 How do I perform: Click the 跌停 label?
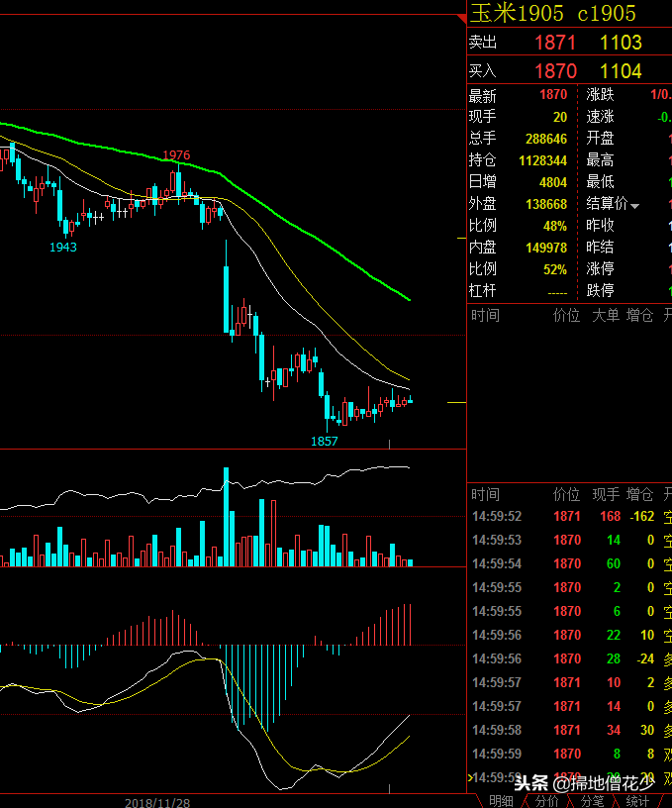[600, 291]
